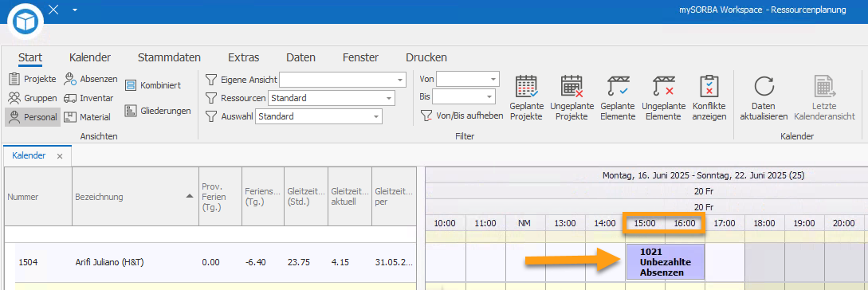Click the -6.40 Ferien value
This screenshot has height=290, width=868.
coord(255,262)
